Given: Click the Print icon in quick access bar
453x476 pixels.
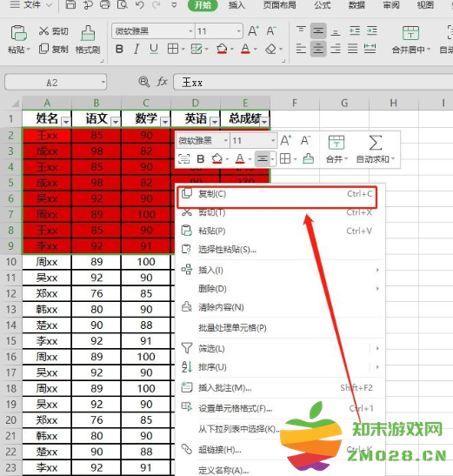Looking at the screenshot, I should pyautogui.click(x=105, y=4).
